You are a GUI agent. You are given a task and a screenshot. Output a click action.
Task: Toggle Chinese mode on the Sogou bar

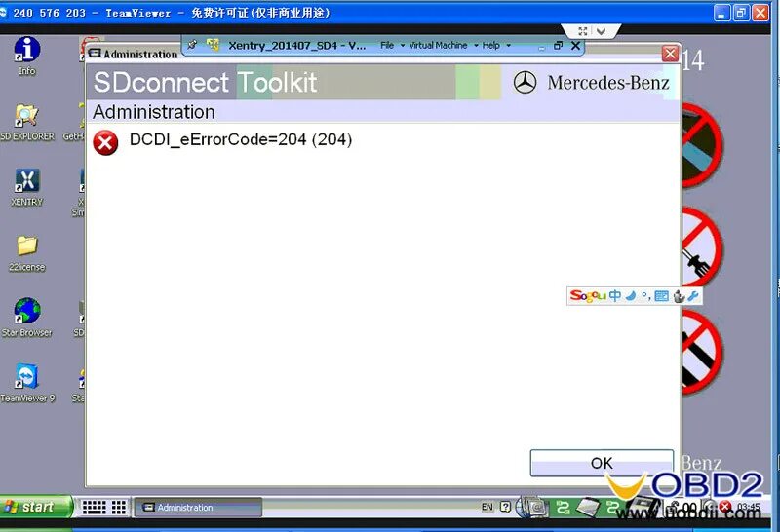[x=615, y=296]
